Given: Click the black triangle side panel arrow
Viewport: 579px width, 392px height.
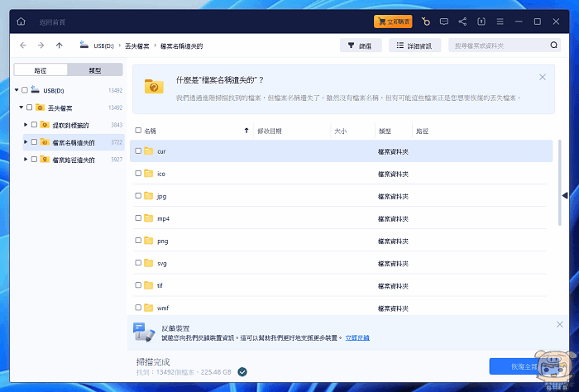Looking at the screenshot, I should (x=565, y=196).
